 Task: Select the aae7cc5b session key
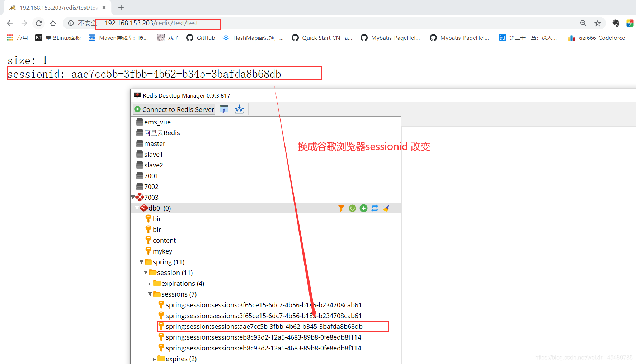coord(264,326)
